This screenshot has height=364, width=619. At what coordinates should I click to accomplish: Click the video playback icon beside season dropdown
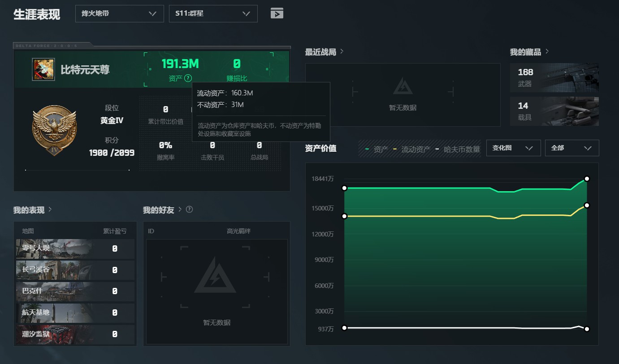(x=277, y=13)
